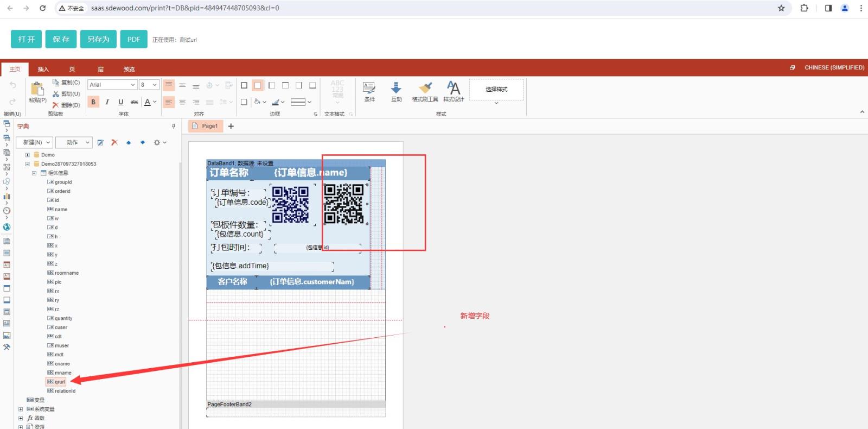Image resolution: width=868 pixels, height=429 pixels.
Task: Open the Conditions (条件) tool
Action: (369, 92)
